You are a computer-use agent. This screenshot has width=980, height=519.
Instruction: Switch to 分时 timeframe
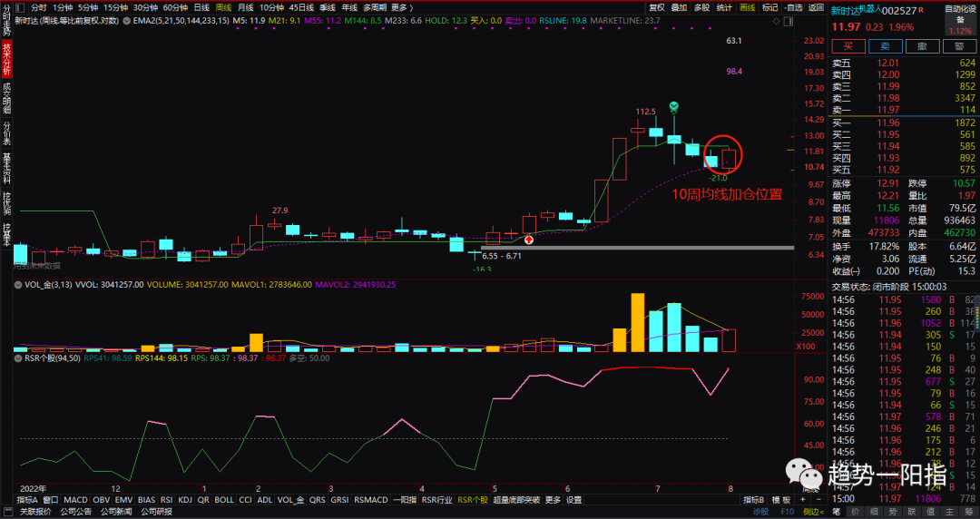pyautogui.click(x=39, y=7)
